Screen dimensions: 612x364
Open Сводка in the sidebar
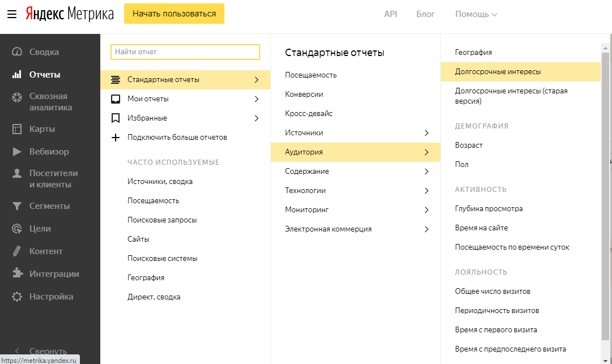coord(44,52)
